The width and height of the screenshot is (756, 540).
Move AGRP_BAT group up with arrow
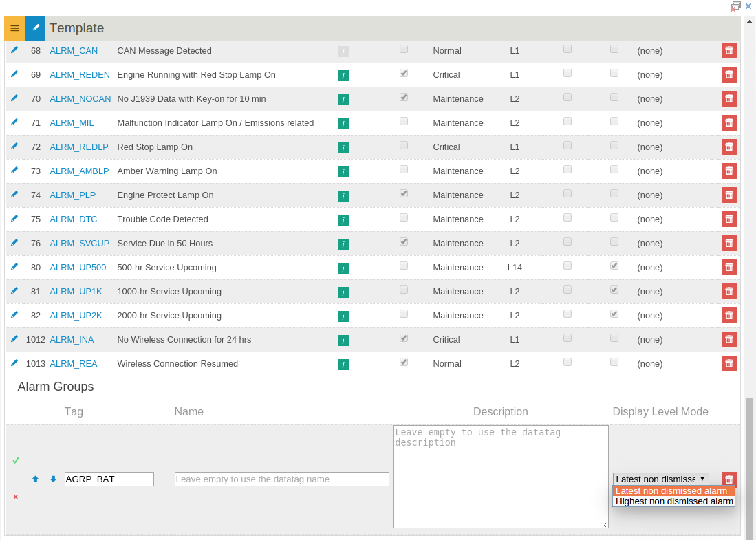(35, 479)
